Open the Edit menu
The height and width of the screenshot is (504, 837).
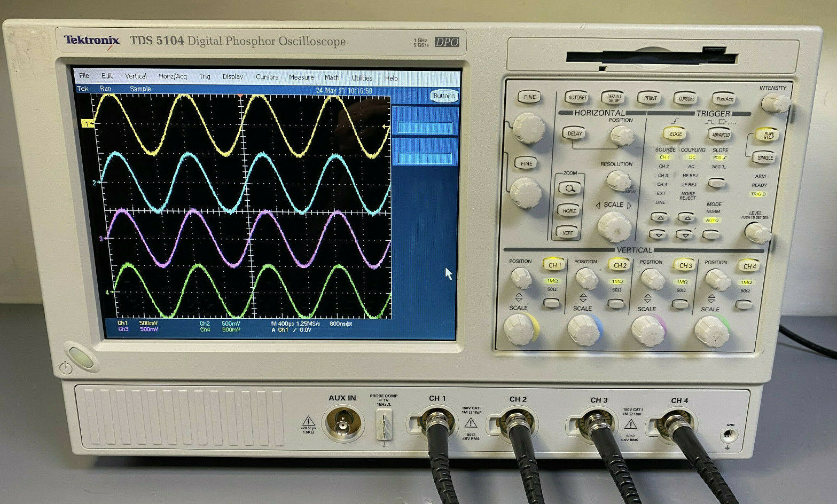point(107,76)
